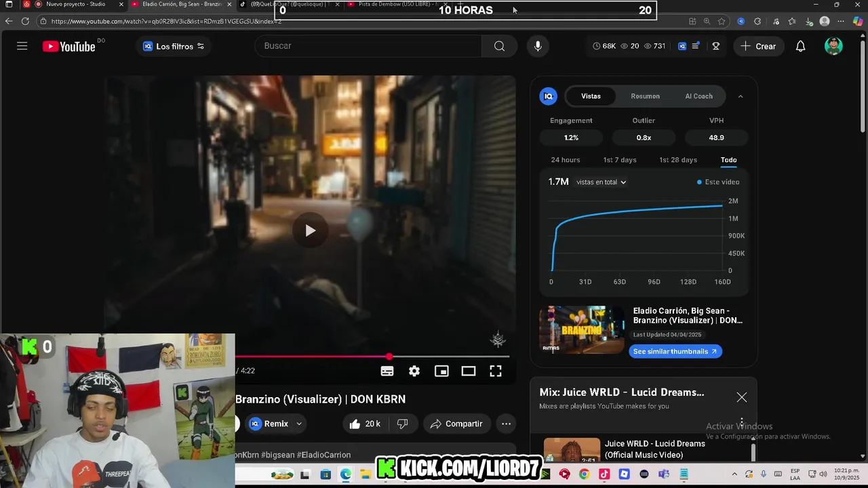868x488 pixels.
Task: Close the Mix playlist panel
Action: pos(742,397)
